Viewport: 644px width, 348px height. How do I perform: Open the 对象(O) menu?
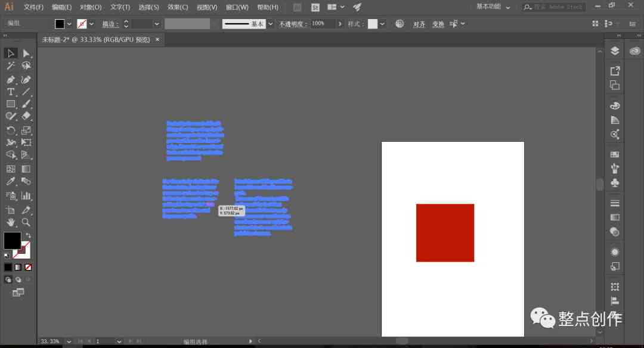click(91, 7)
